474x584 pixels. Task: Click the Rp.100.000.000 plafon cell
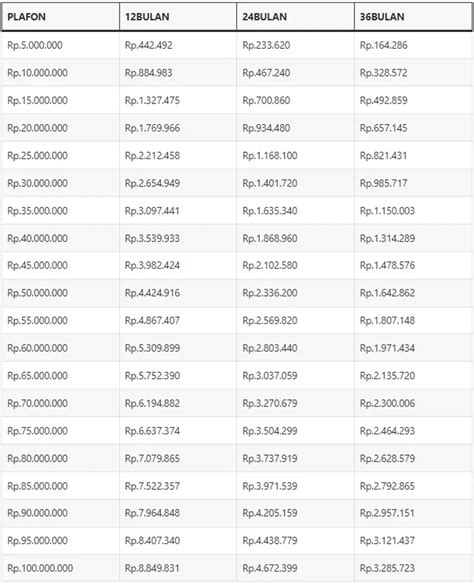click(x=60, y=568)
